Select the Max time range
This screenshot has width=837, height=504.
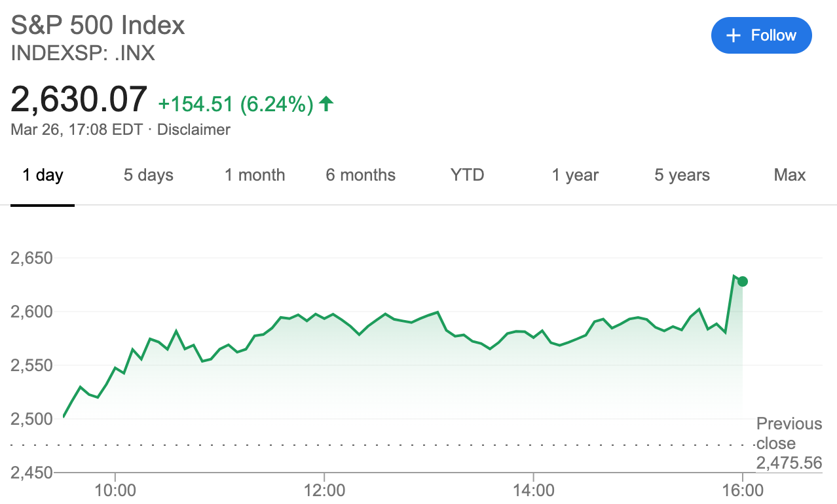click(789, 175)
